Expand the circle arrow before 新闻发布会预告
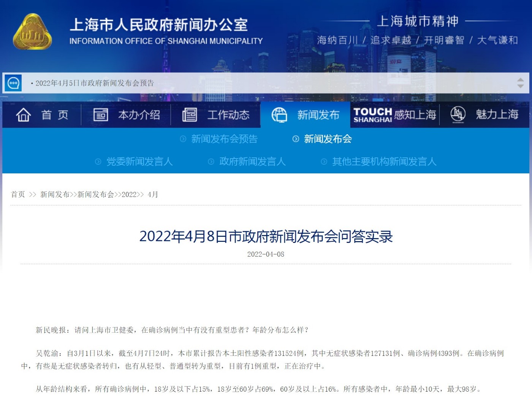 point(183,139)
